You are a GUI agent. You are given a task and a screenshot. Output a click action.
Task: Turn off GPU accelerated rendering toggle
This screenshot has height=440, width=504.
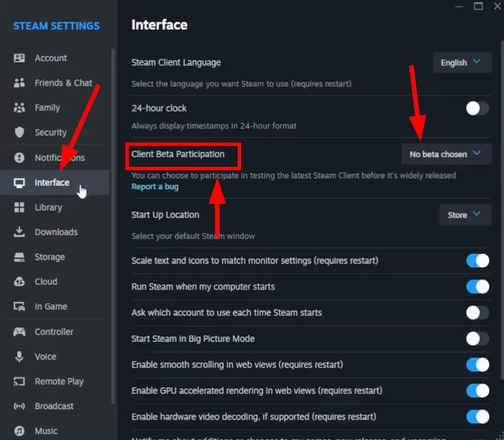(478, 391)
